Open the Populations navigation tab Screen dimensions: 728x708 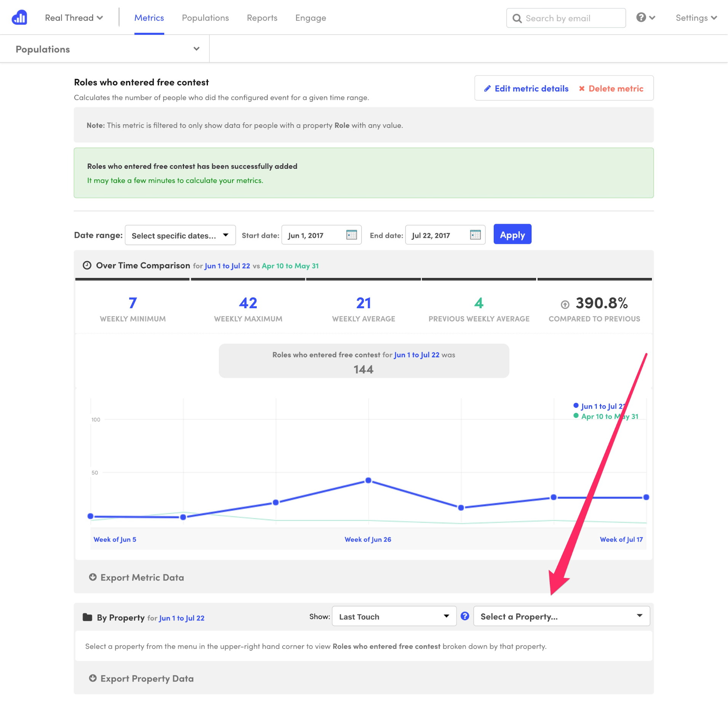(205, 18)
